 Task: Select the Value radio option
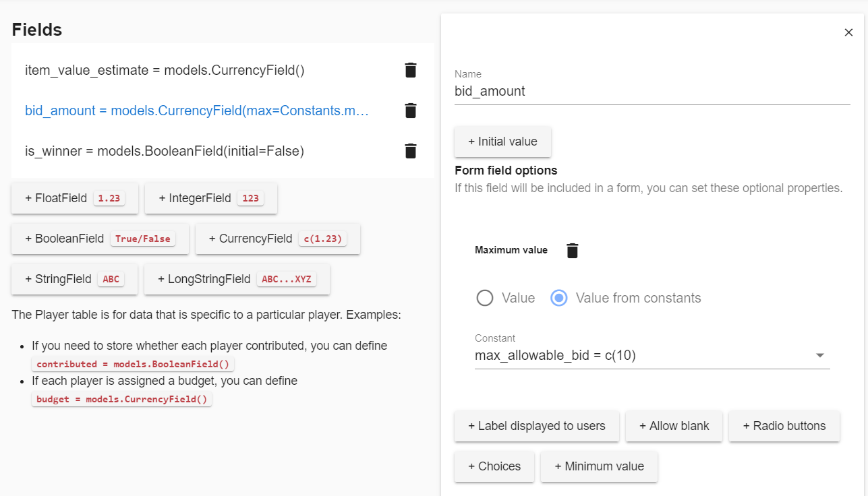pyautogui.click(x=485, y=298)
